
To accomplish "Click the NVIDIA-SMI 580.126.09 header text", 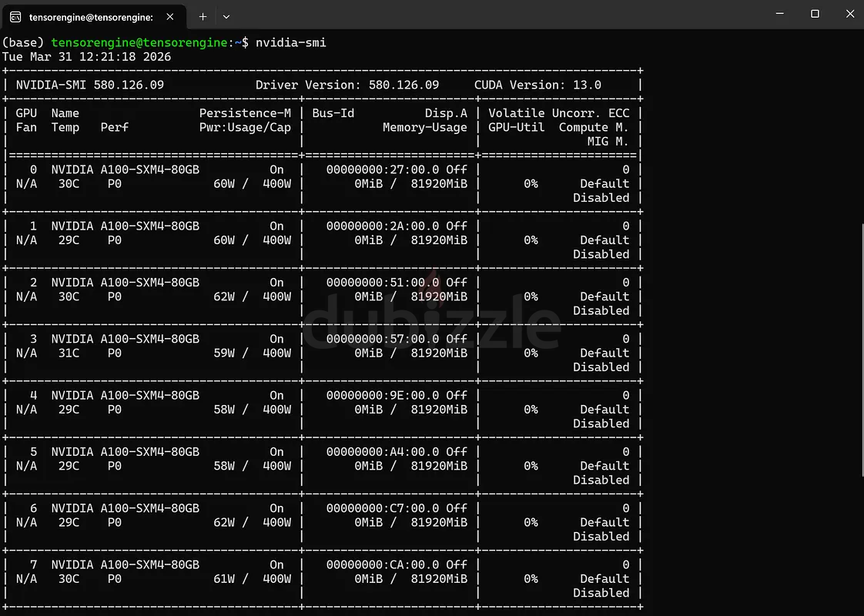I will click(90, 85).
